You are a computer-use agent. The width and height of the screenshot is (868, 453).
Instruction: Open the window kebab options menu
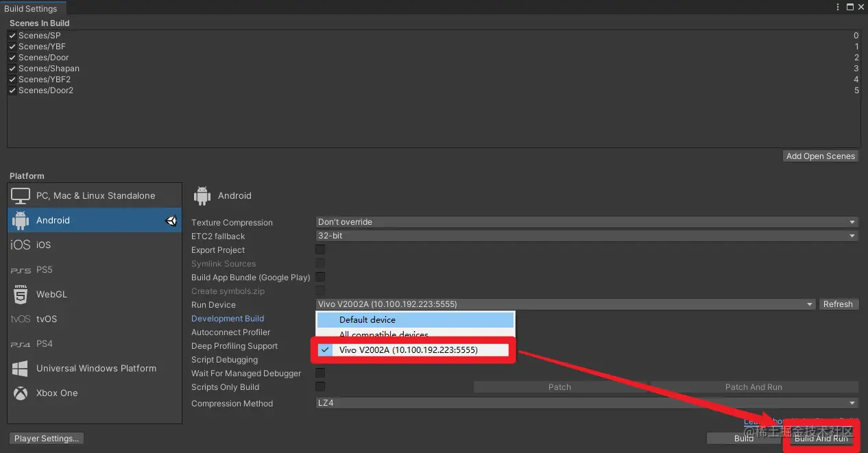pos(839,7)
